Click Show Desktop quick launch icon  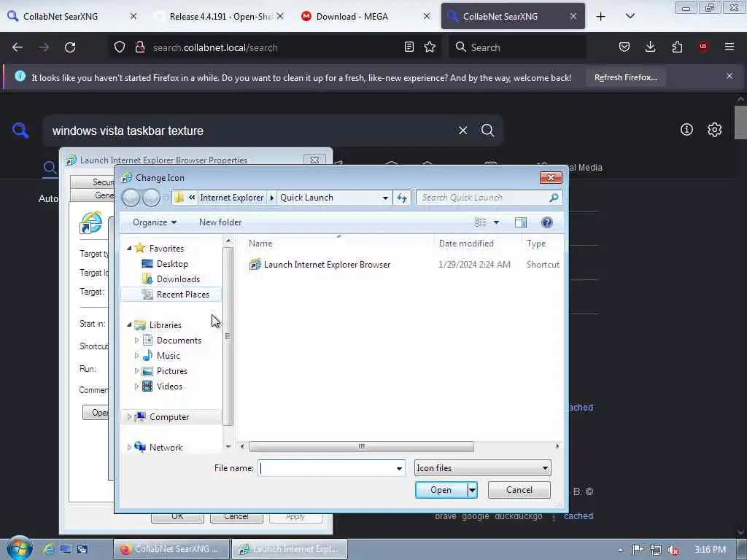click(65, 549)
